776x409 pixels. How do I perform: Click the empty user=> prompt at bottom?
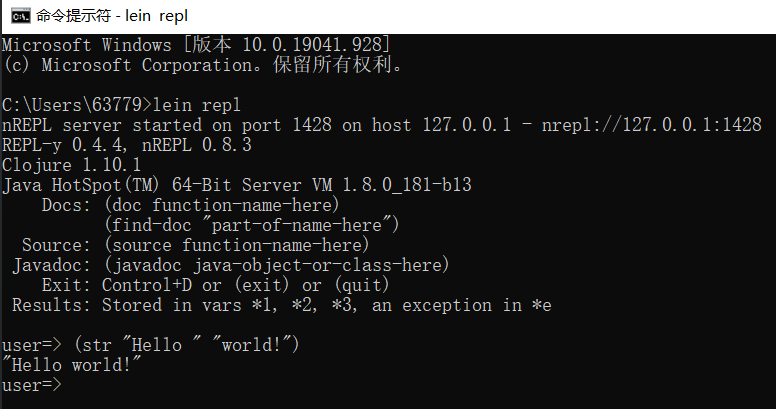pos(32,385)
